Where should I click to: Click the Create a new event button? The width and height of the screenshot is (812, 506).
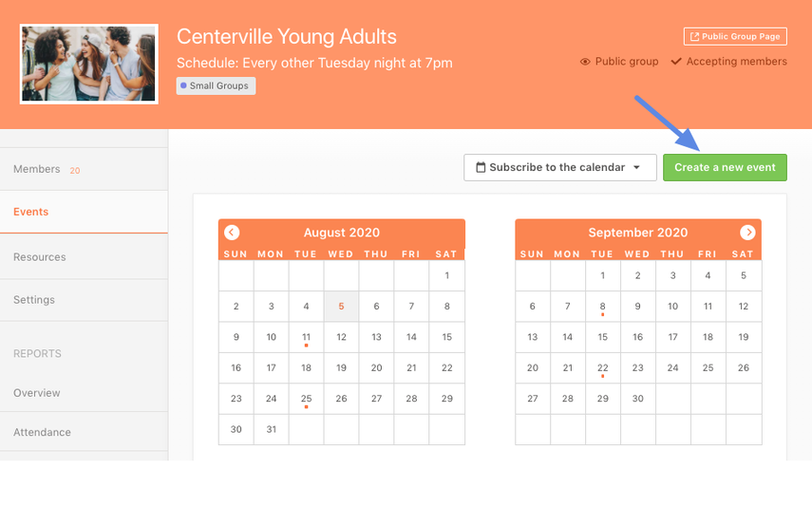(725, 168)
